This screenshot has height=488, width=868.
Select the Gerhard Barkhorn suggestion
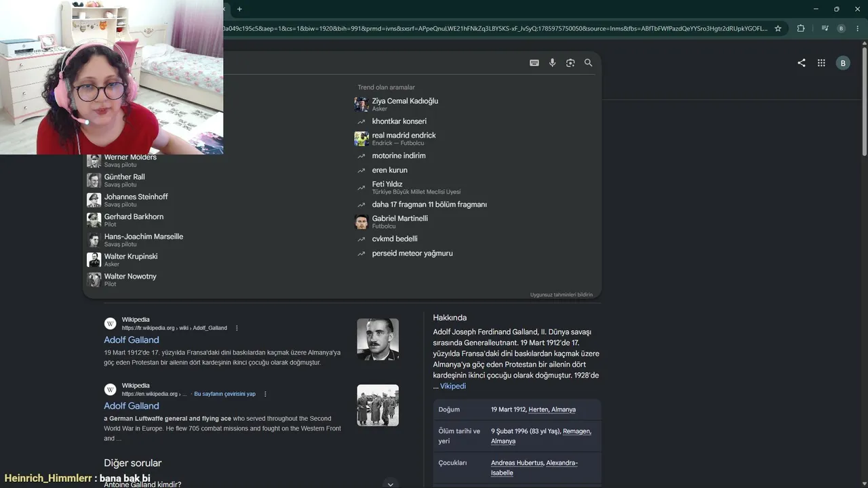pyautogui.click(x=125, y=220)
